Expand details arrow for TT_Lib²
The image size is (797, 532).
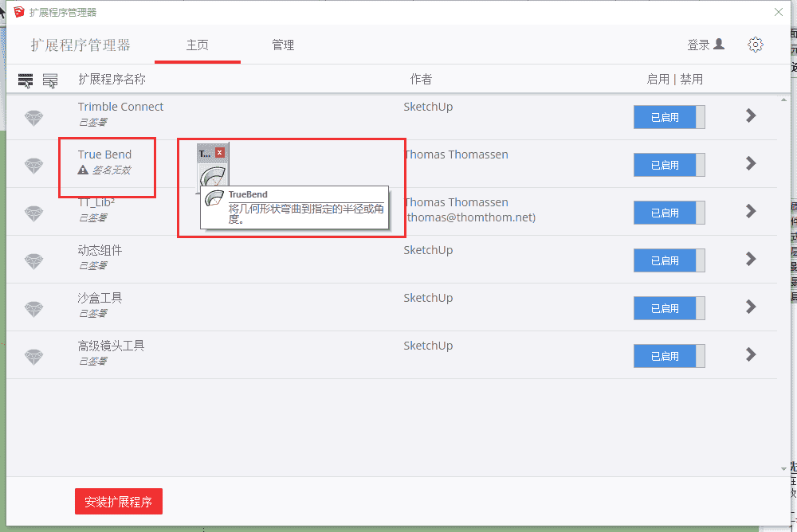coord(751,211)
